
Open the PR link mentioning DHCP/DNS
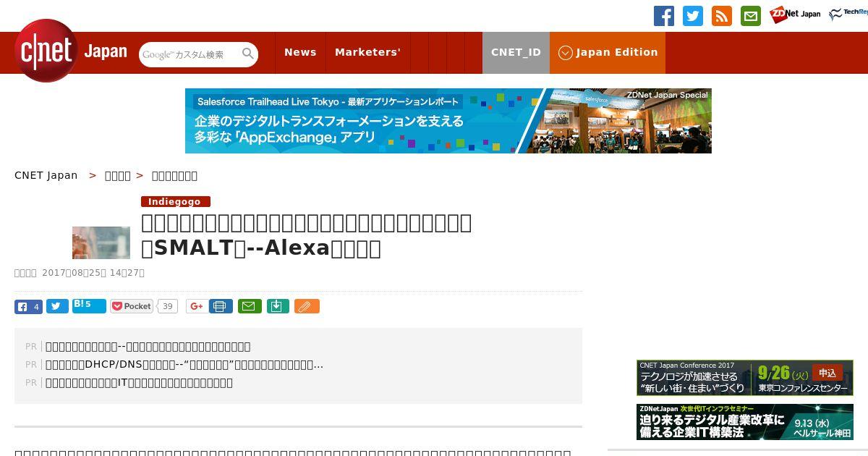point(184,364)
